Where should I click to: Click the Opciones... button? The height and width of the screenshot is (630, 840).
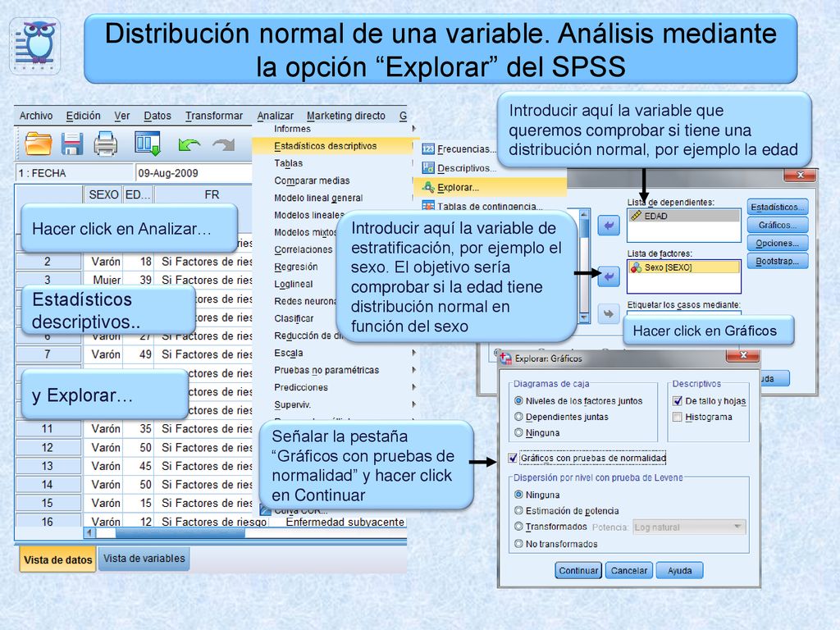pyautogui.click(x=778, y=243)
